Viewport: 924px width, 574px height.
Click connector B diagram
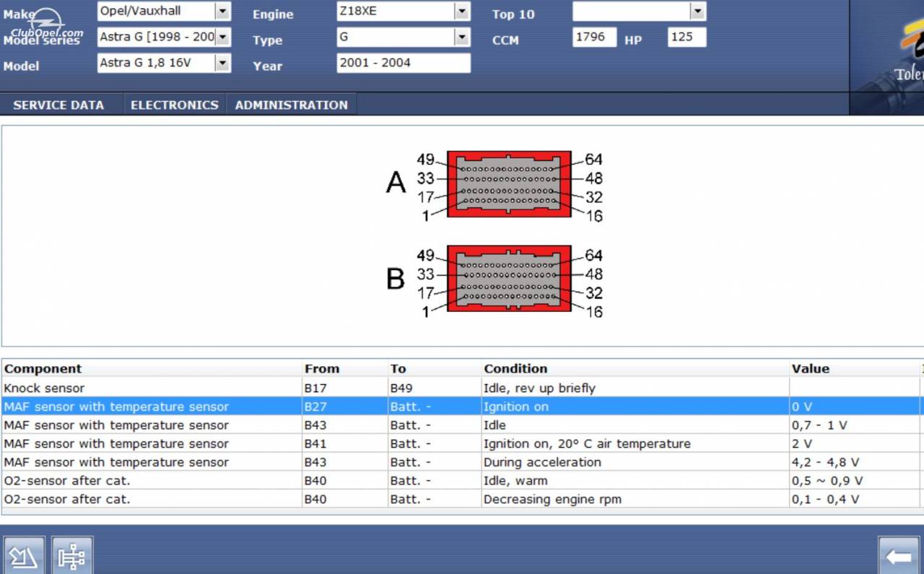tap(509, 279)
